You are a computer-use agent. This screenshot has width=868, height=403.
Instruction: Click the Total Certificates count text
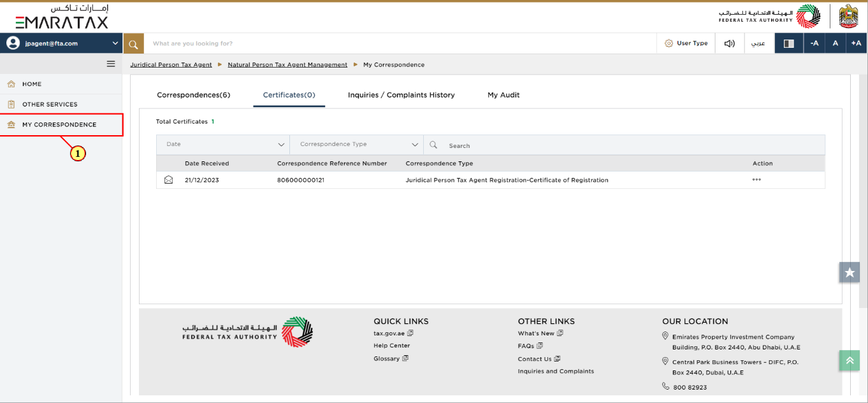coord(185,121)
